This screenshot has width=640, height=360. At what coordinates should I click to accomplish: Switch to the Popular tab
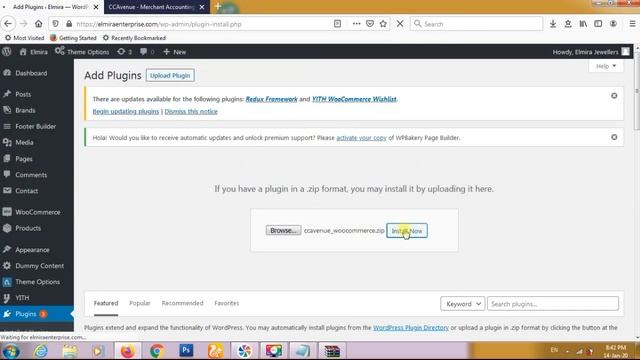(x=140, y=303)
